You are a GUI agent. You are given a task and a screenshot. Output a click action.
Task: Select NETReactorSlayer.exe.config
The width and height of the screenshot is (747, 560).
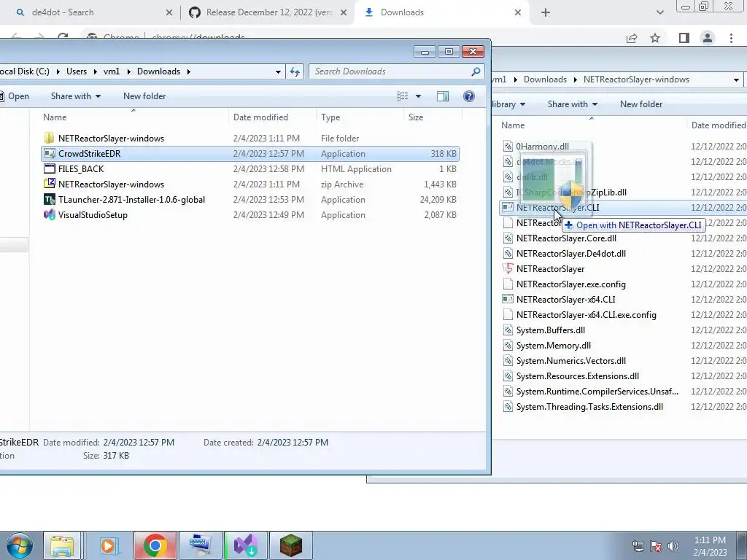point(570,284)
